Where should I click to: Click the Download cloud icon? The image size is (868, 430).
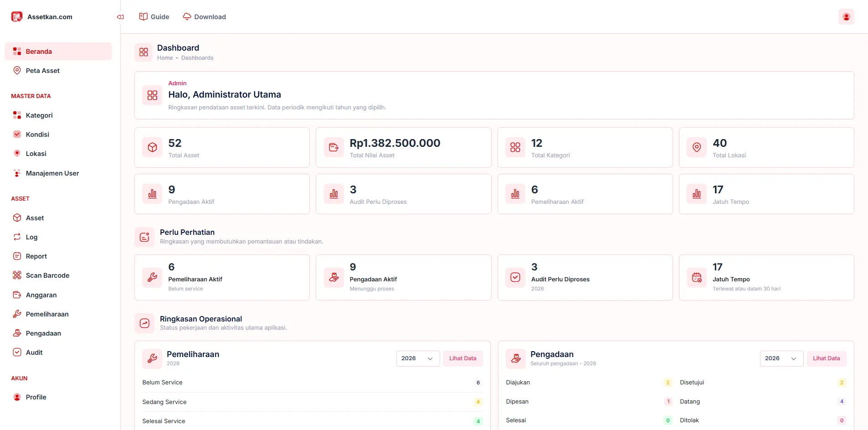(187, 16)
